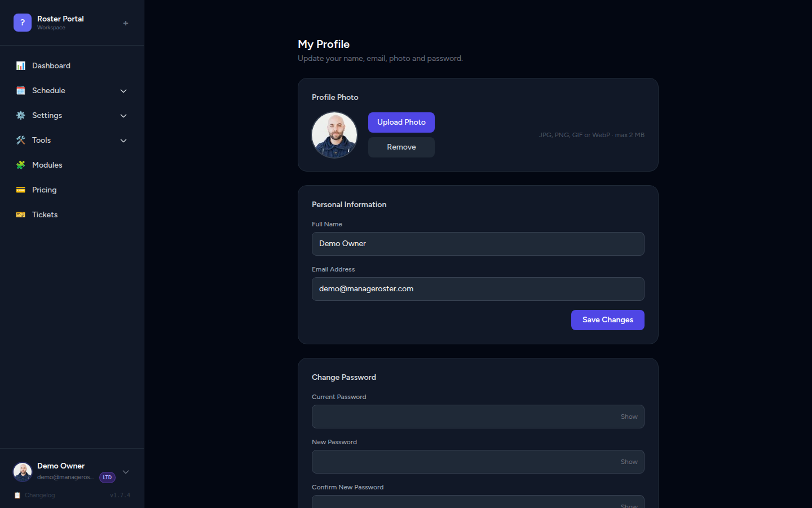Show the Current Password field contents
The height and width of the screenshot is (508, 812).
628,417
